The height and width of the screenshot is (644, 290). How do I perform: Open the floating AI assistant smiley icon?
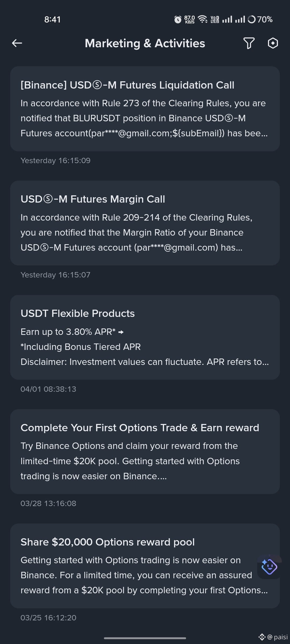(x=269, y=566)
